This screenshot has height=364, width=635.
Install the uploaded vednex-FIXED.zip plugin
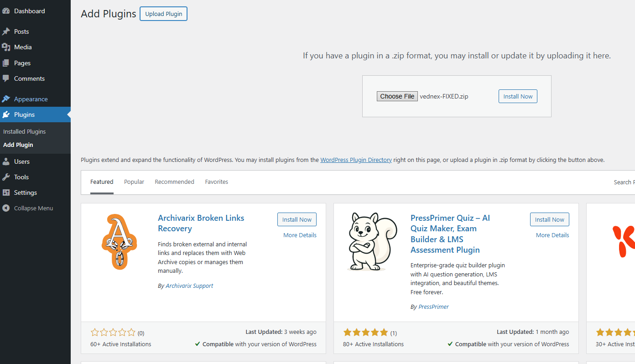pos(518,96)
